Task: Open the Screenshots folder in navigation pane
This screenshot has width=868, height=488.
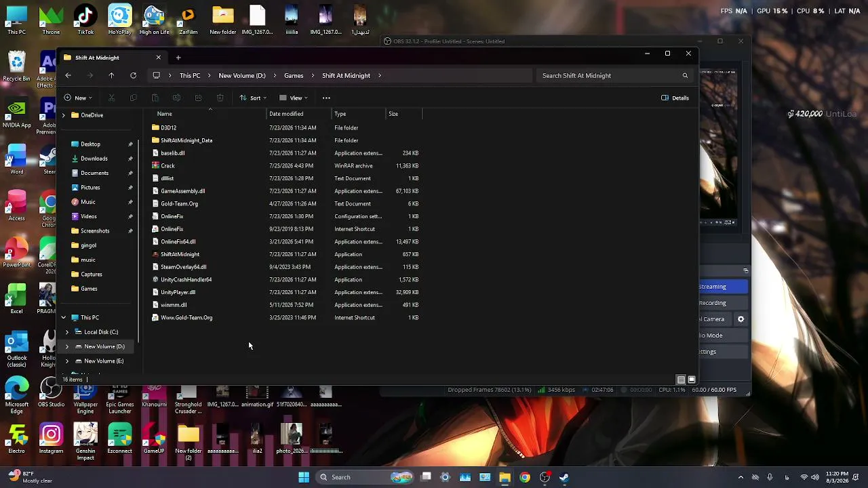Action: point(95,231)
